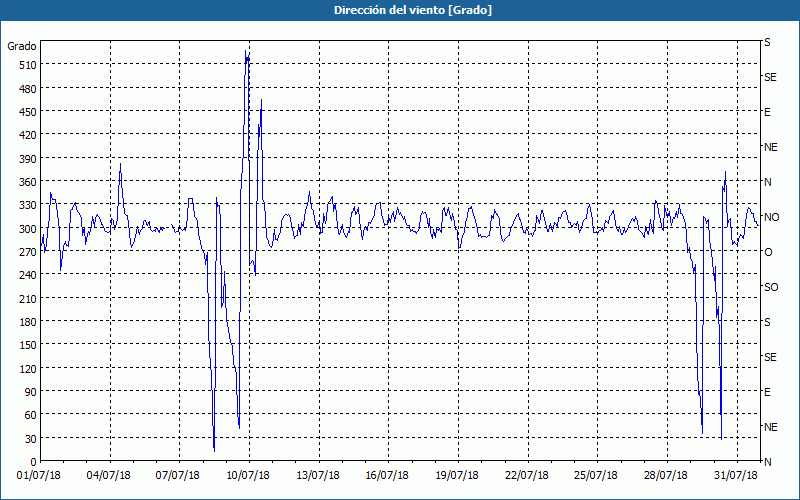The image size is (800, 500).
Task: Click the 60 tick label on the left axis
Action: (30, 415)
